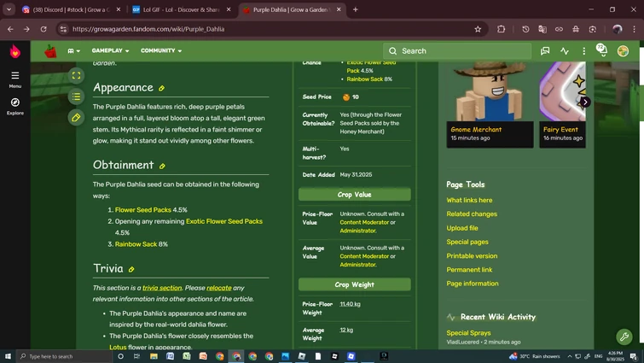The image size is (644, 363).
Task: Open the Chrome three-dot menu
Action: click(x=634, y=29)
